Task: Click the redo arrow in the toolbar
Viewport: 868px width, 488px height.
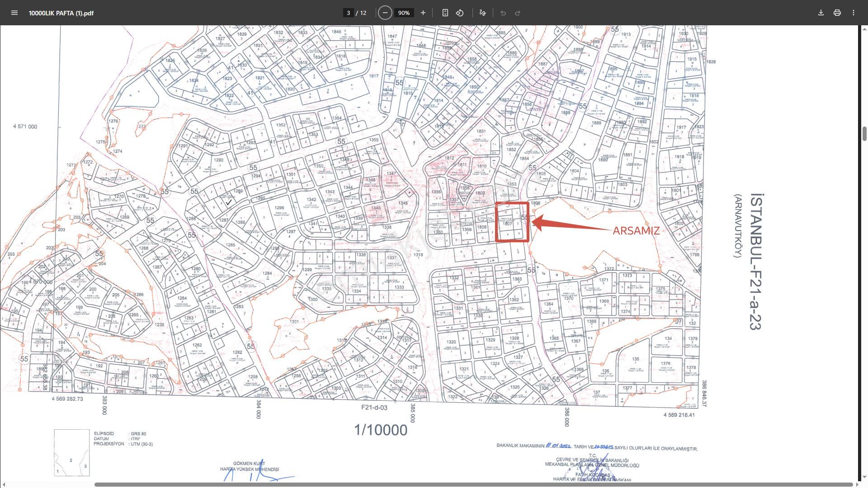Action: point(518,13)
